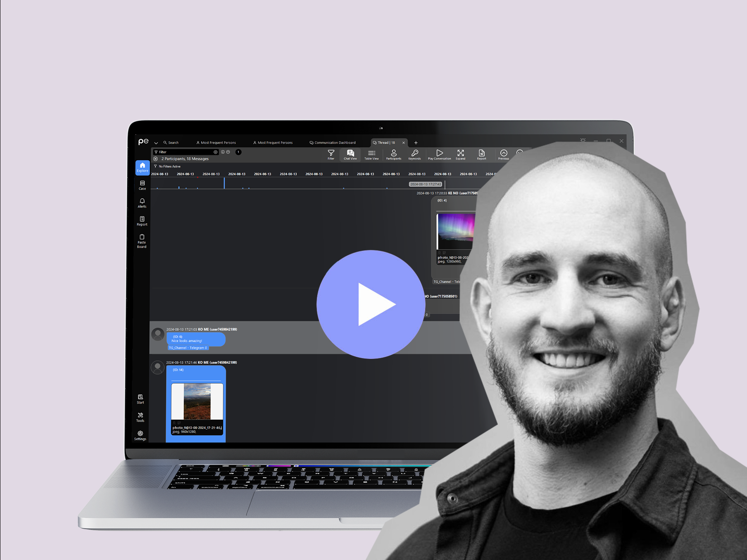Click the pe application logo
Image resolution: width=747 pixels, height=560 pixels.
coord(143,142)
